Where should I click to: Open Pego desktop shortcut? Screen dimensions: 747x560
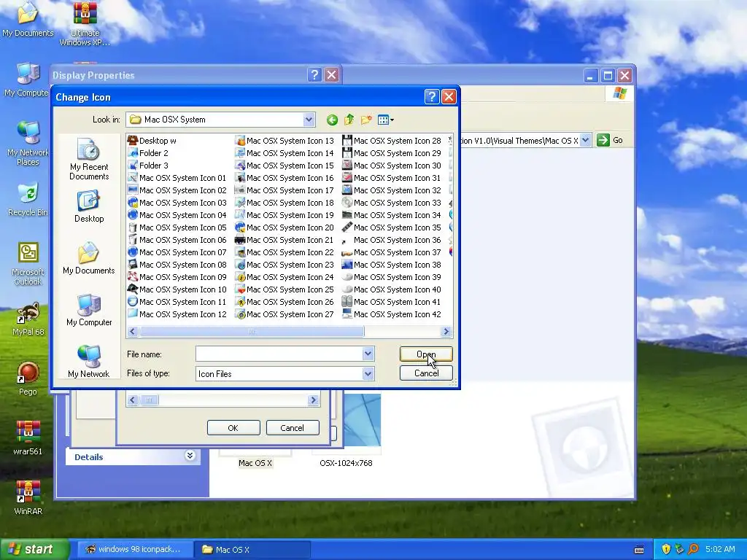28,378
